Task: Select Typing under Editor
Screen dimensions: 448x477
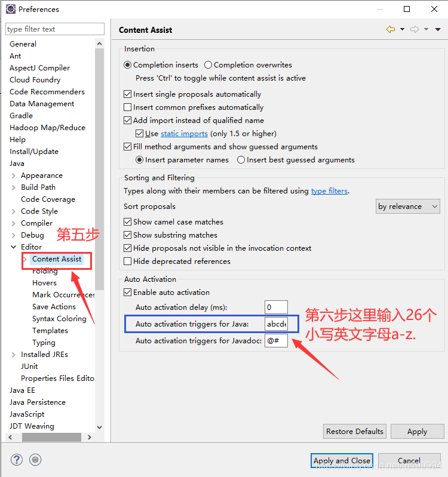Action: (x=44, y=343)
